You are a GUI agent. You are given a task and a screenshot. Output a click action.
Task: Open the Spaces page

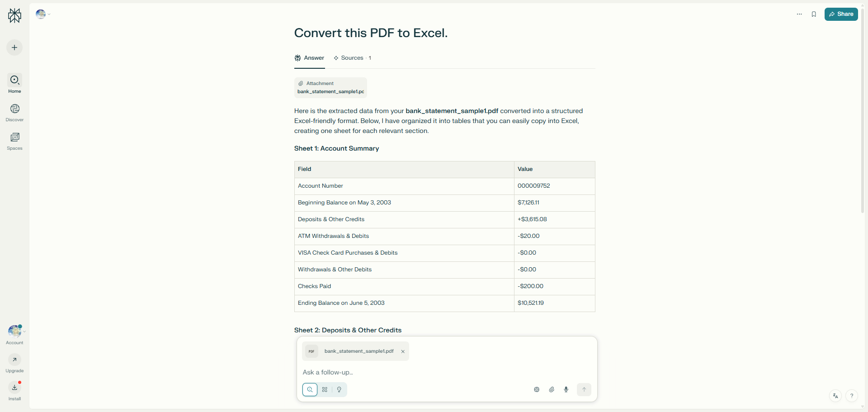click(x=14, y=141)
